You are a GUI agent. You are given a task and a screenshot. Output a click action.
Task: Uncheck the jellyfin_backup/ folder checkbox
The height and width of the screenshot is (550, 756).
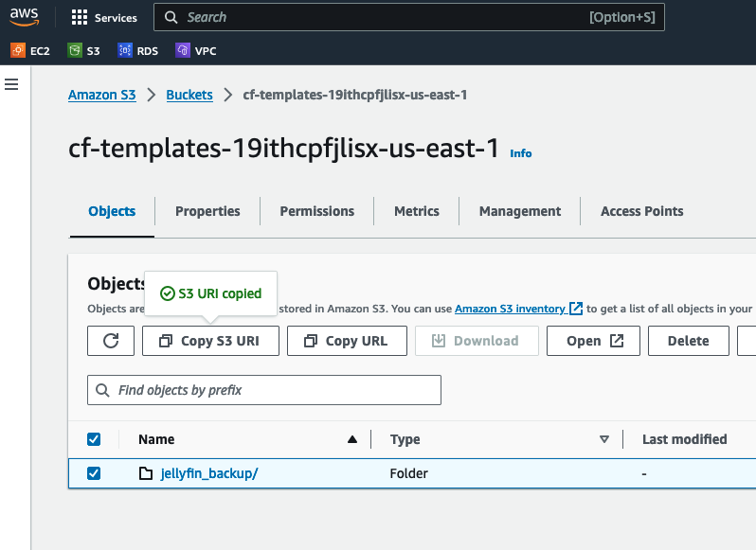[x=94, y=473]
